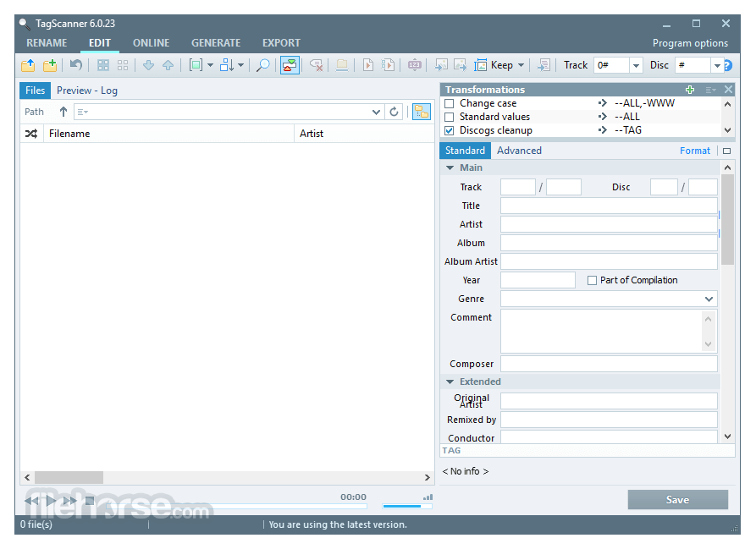Collapse the Main section
This screenshot has height=549, width=756.
450,168
